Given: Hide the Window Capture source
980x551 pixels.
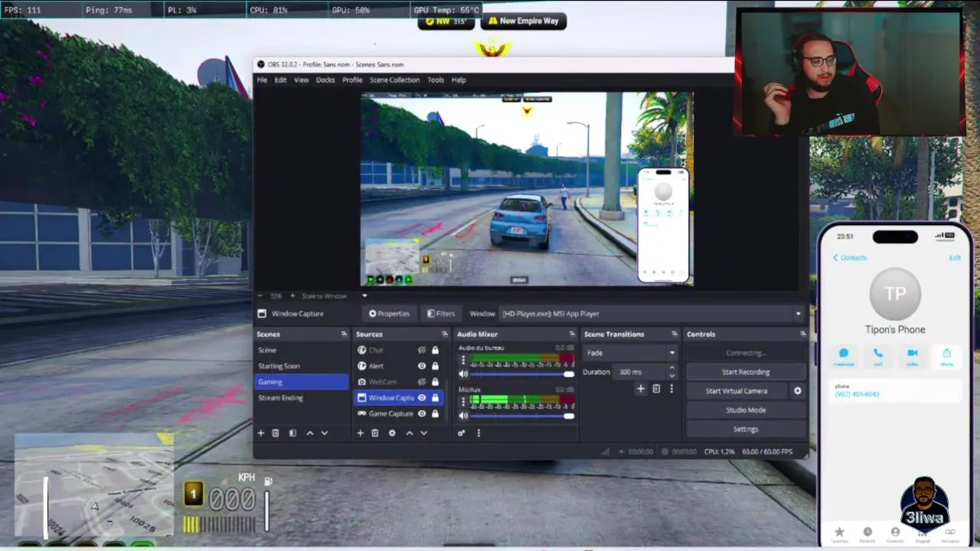Looking at the screenshot, I should coord(422,398).
